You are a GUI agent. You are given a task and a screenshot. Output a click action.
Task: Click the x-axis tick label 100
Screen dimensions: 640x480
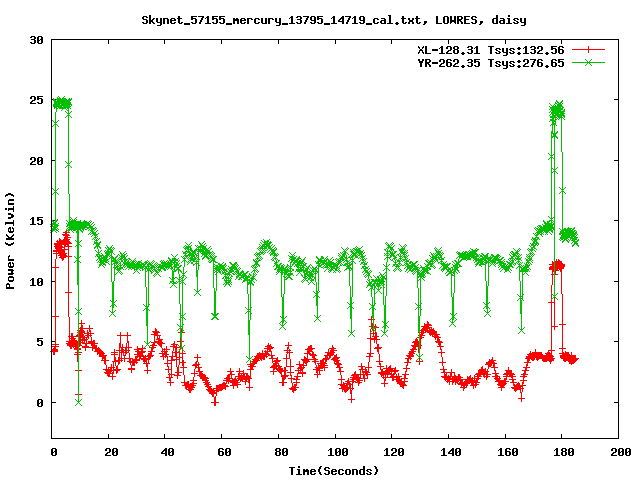click(338, 452)
